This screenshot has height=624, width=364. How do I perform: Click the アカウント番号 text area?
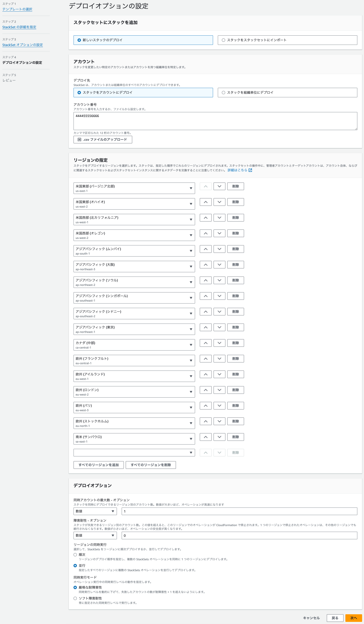(215, 121)
